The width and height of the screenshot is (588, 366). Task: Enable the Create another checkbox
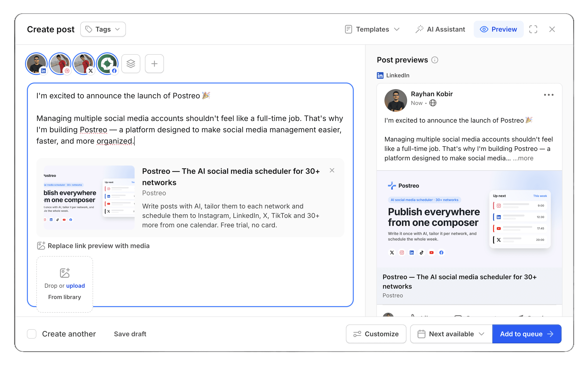(x=32, y=334)
